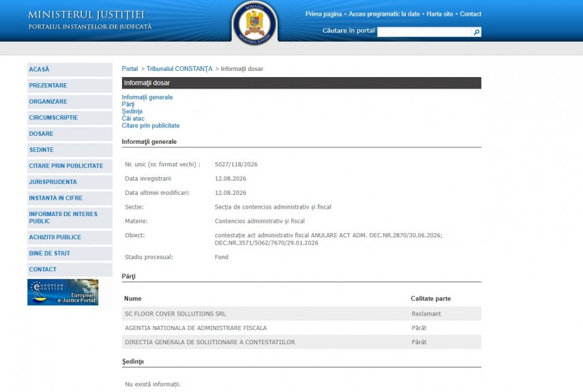This screenshot has height=392, width=583.
Task: Go to Prima pagina
Action: click(323, 14)
